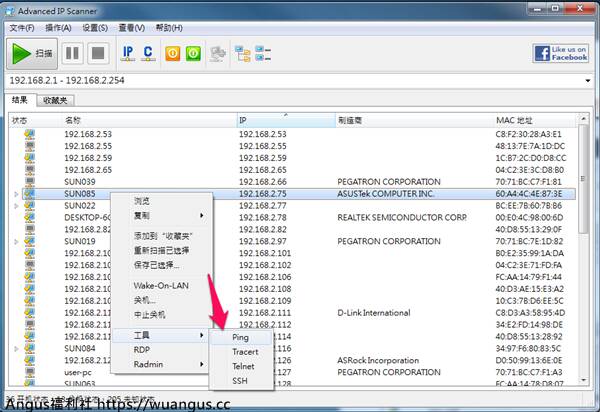The width and height of the screenshot is (600, 412).
Task: Click the results list vertical scrollbar
Action: 583,179
